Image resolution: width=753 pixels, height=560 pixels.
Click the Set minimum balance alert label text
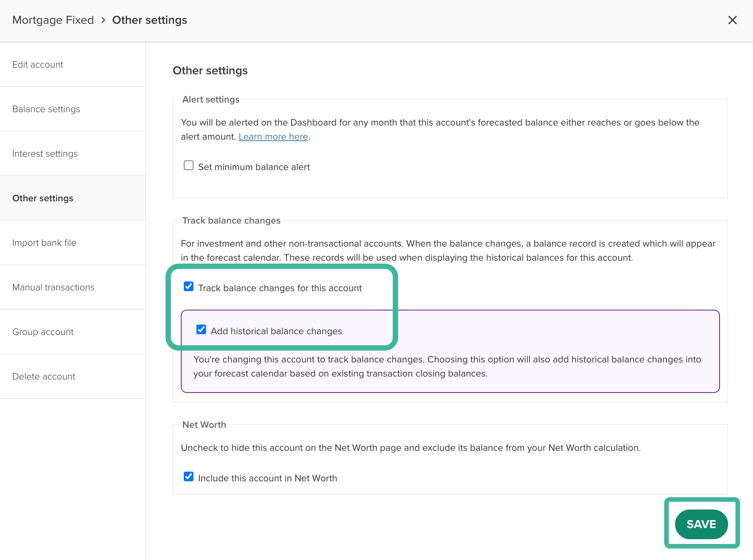[x=254, y=167]
